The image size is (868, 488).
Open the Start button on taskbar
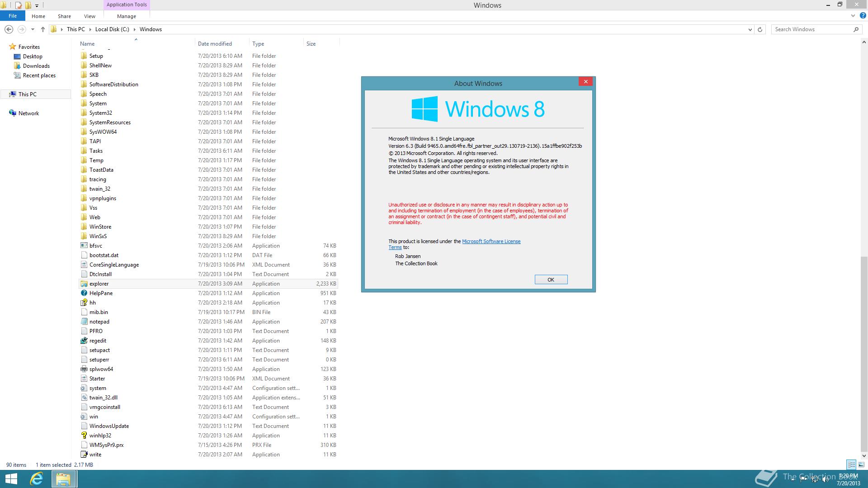tap(11, 479)
